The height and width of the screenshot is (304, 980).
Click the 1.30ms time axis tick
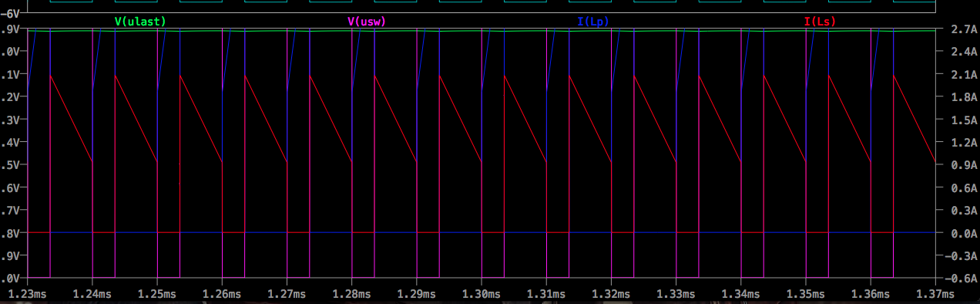pos(482,293)
